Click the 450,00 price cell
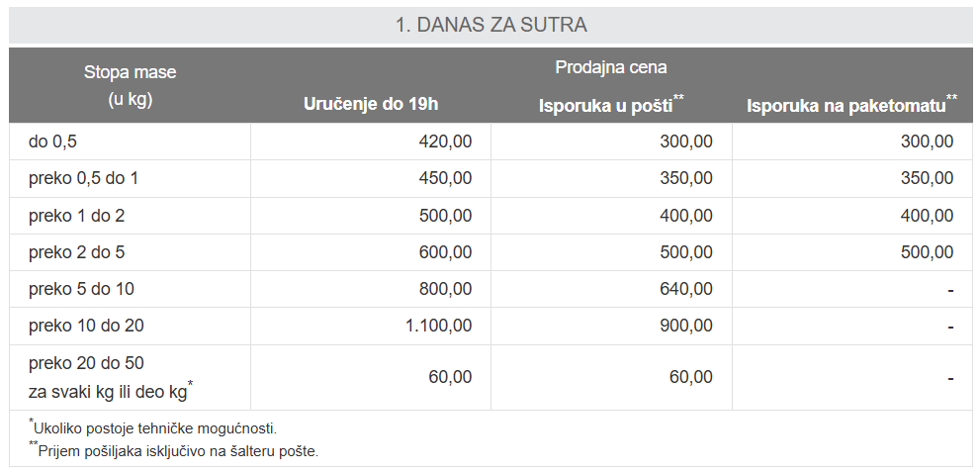980x473 pixels. click(x=446, y=178)
